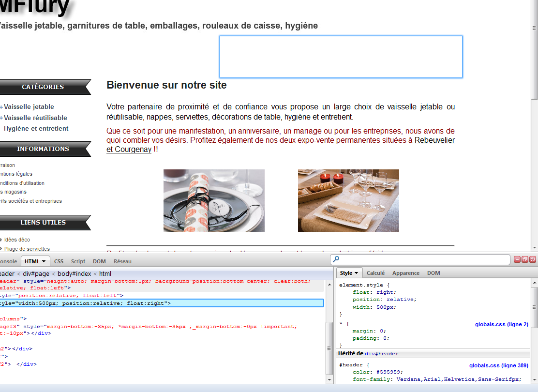Click the font-family Verdana,Arial rule value
This screenshot has height=392, width=538.
(459, 379)
